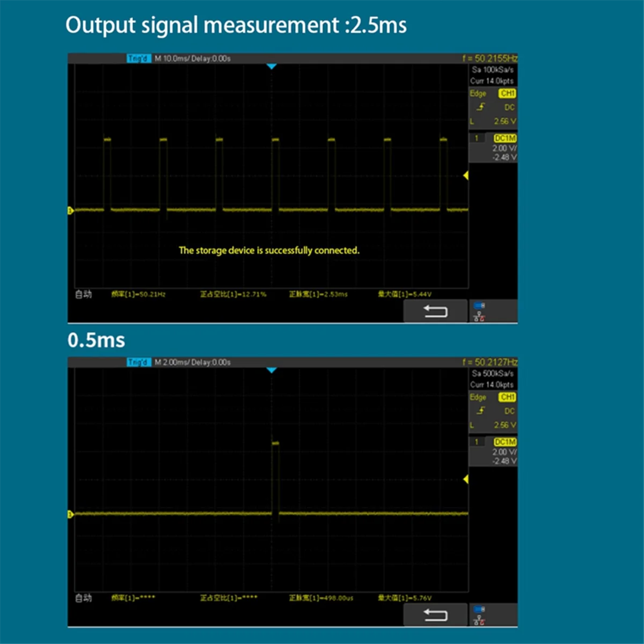Click the Sa 500kSa/s sample rate readout
Viewport: 644px width, 644px height.
(493, 374)
